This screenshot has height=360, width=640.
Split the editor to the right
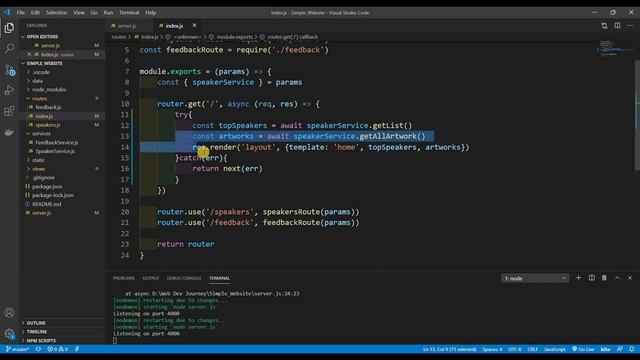pyautogui.click(x=617, y=25)
